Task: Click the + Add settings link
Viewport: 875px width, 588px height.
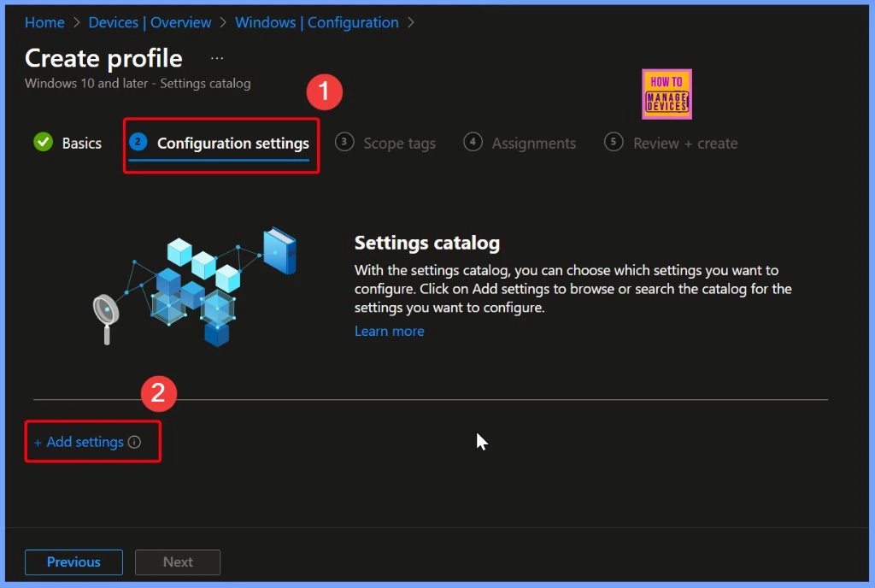Action: coord(79,442)
